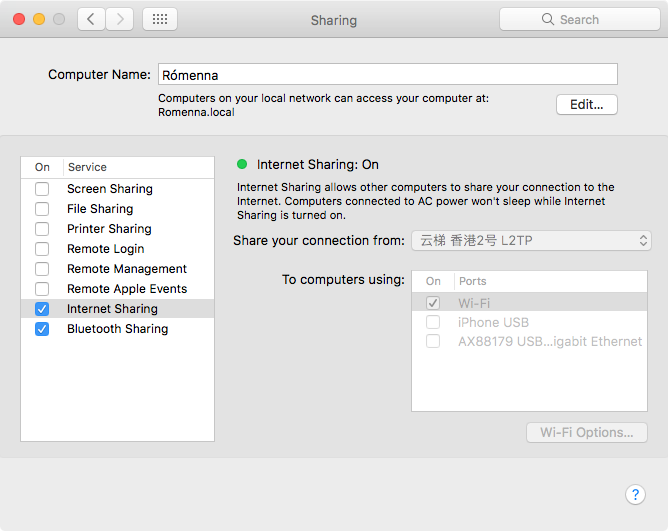Select the Screen Sharing service row
The image size is (668, 531).
[118, 189]
